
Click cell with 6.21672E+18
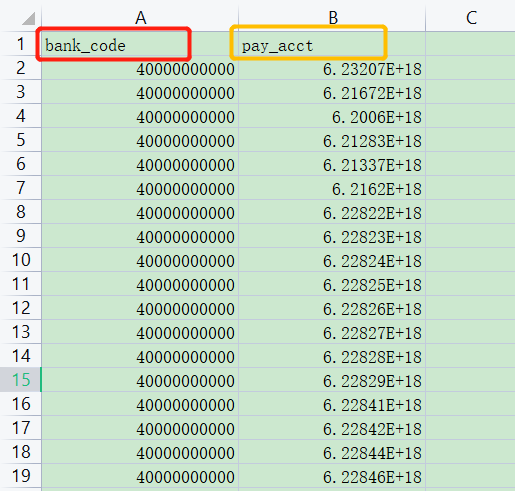tap(332, 92)
